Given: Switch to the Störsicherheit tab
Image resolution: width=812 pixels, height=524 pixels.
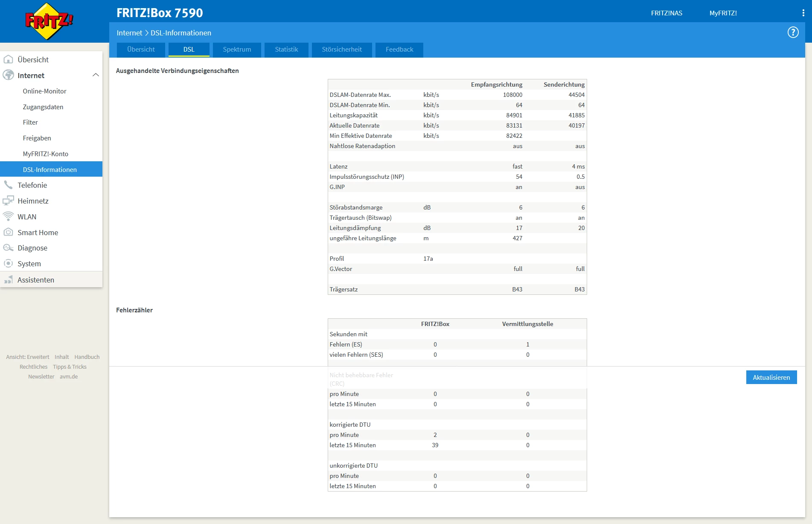Looking at the screenshot, I should click(342, 49).
